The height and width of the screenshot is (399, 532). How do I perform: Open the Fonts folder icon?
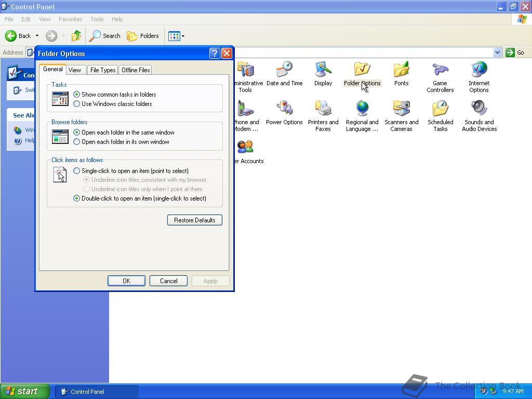pos(402,74)
